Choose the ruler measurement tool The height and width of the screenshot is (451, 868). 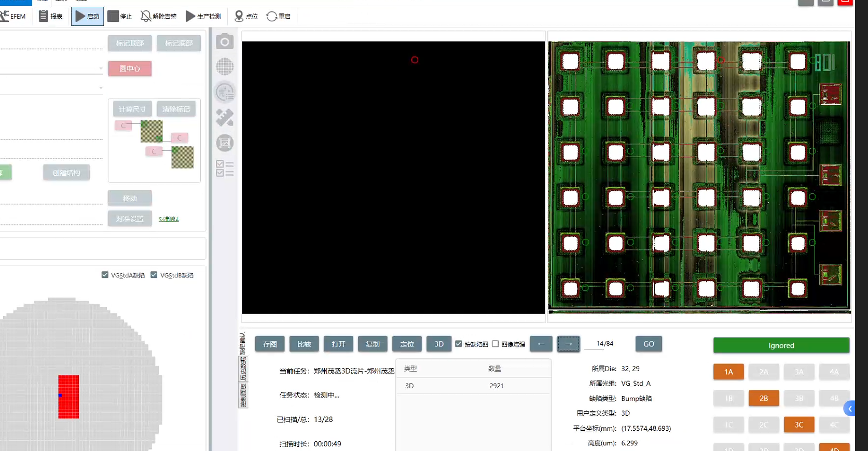coord(225,118)
